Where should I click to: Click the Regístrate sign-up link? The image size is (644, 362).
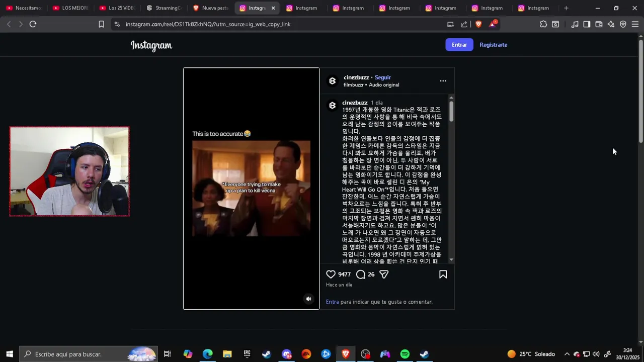pos(493,45)
